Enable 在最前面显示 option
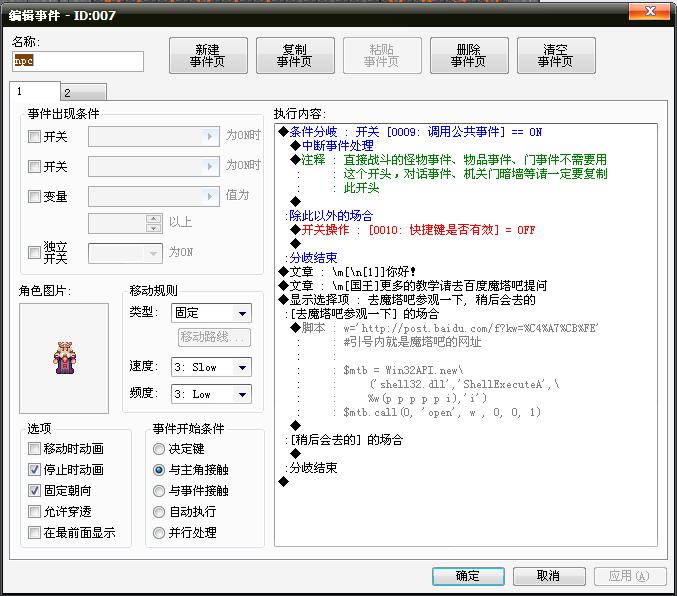This screenshot has height=596, width=677. pyautogui.click(x=34, y=533)
